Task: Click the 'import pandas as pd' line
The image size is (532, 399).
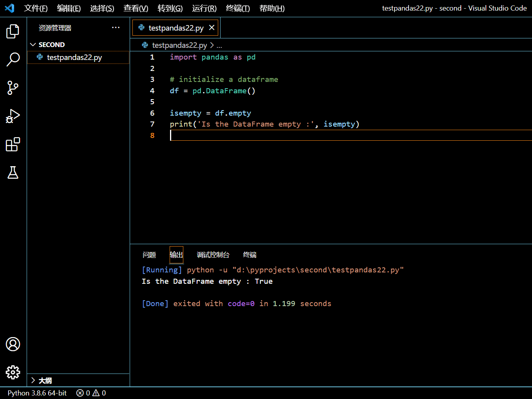Action: coord(213,57)
